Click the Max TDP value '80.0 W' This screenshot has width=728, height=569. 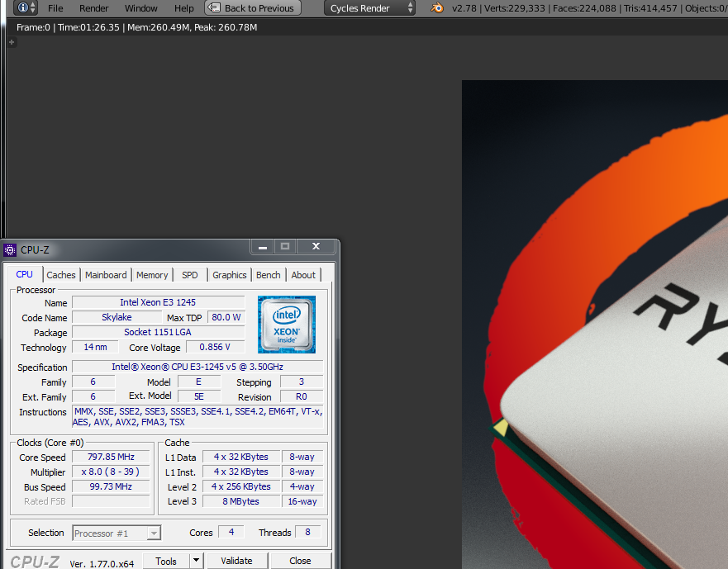click(226, 317)
